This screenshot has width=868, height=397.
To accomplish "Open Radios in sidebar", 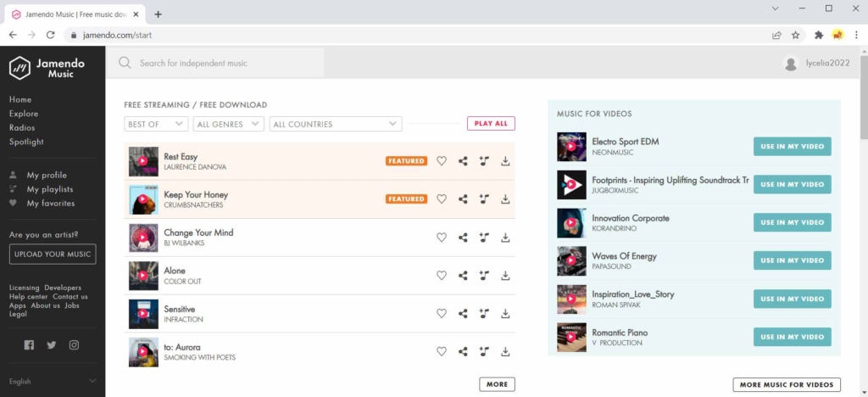I will coord(22,127).
